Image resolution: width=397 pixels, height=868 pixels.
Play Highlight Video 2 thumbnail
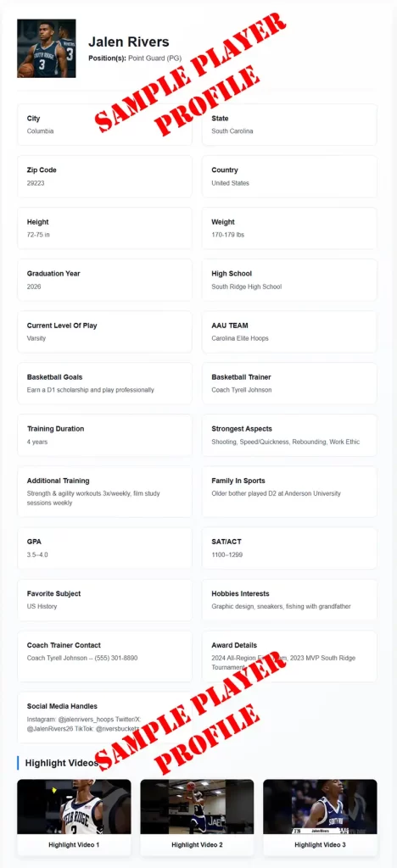[x=197, y=807]
